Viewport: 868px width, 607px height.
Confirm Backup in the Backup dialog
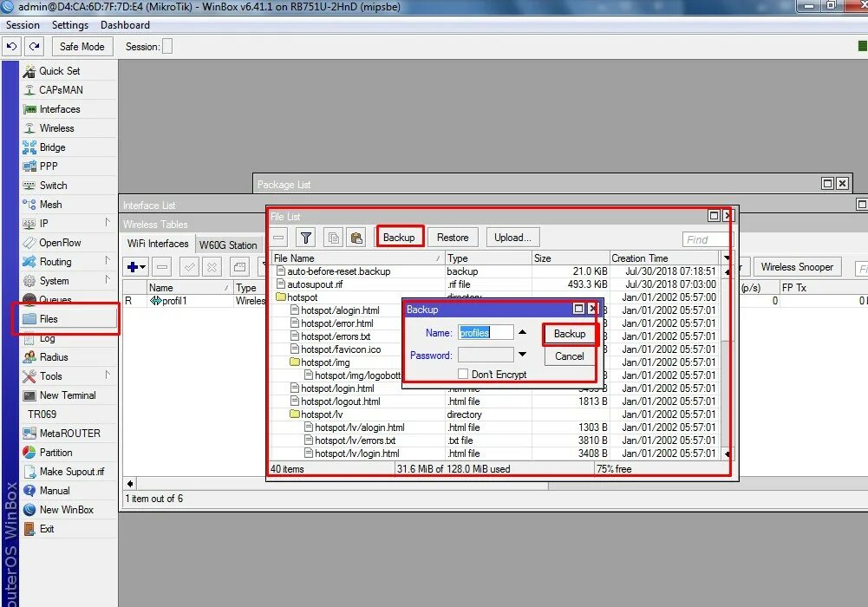coord(570,334)
